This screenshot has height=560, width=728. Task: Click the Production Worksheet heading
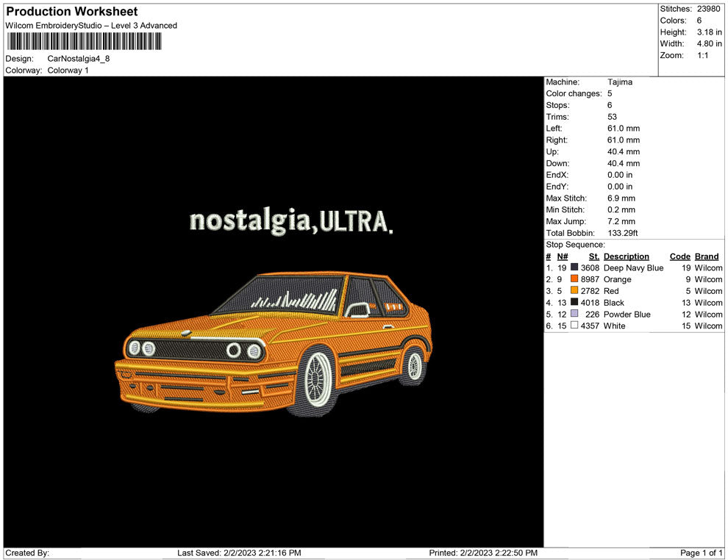tap(71, 12)
